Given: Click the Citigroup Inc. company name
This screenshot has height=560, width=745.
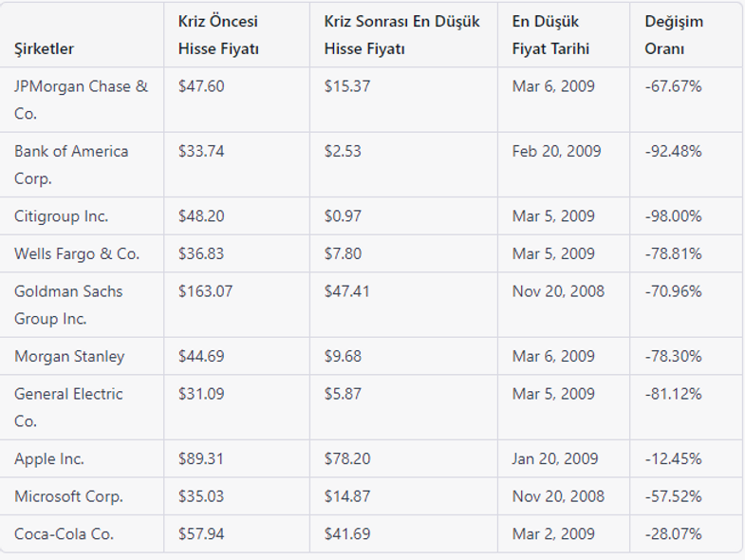Looking at the screenshot, I should [x=62, y=216].
